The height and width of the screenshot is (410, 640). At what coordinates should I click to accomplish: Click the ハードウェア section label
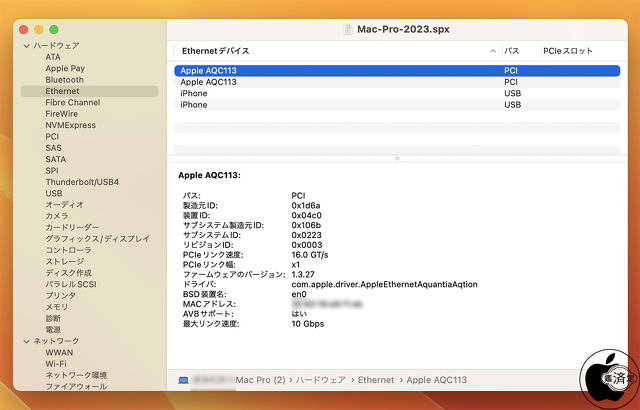[x=56, y=46]
